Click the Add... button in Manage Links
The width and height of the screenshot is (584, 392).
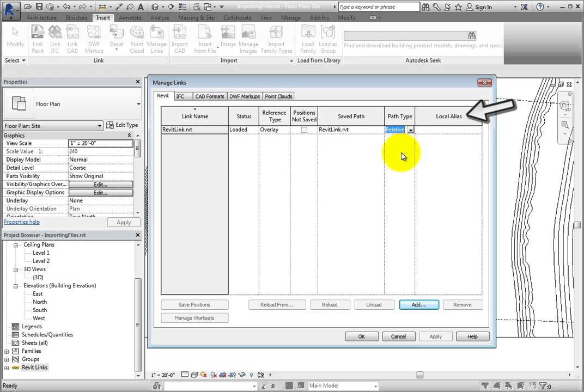pos(419,304)
